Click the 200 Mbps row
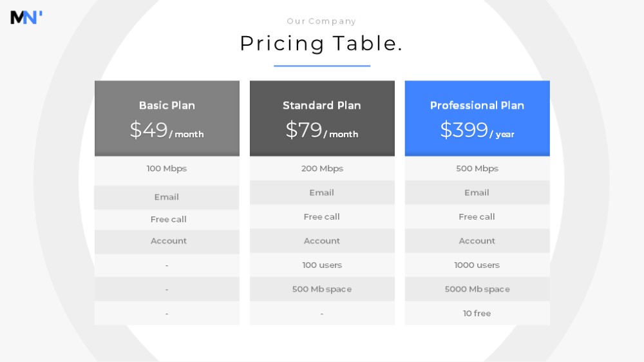Image resolution: width=644 pixels, height=362 pixels. (x=322, y=169)
